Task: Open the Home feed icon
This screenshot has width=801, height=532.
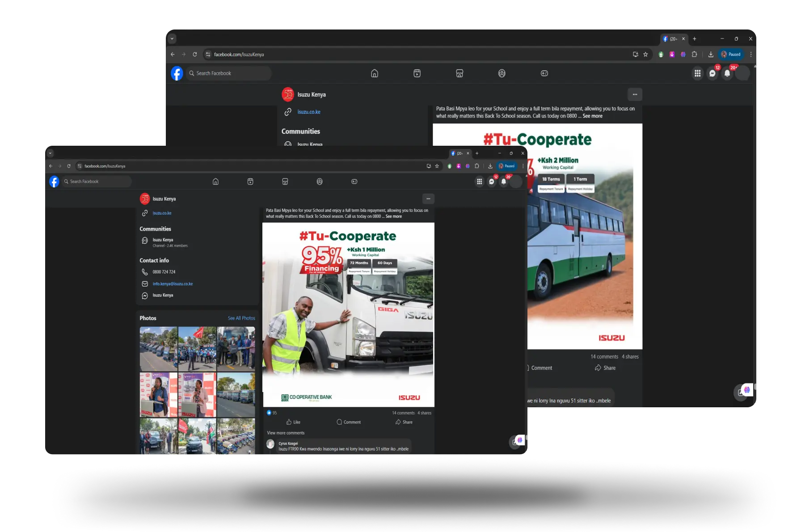Action: pos(215,182)
